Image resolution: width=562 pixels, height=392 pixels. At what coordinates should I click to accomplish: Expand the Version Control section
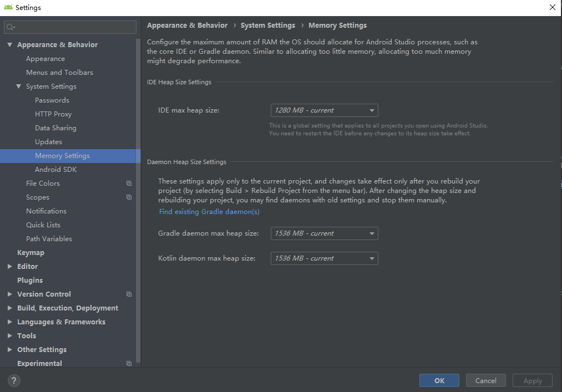coord(9,294)
